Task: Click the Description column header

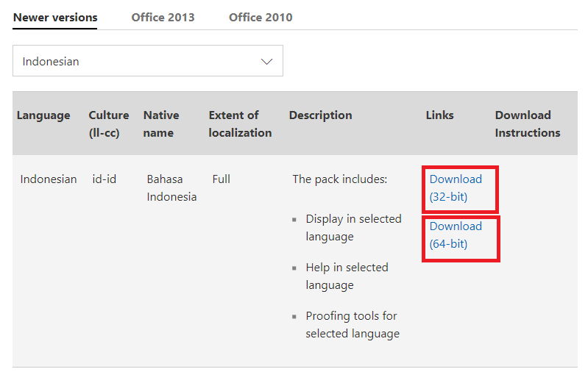Action: click(320, 115)
